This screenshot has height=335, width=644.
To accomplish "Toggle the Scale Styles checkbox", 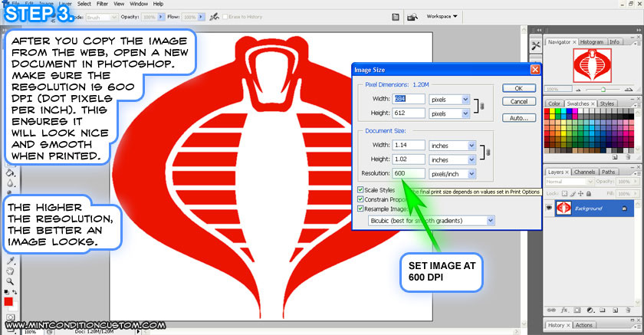I will [x=360, y=189].
